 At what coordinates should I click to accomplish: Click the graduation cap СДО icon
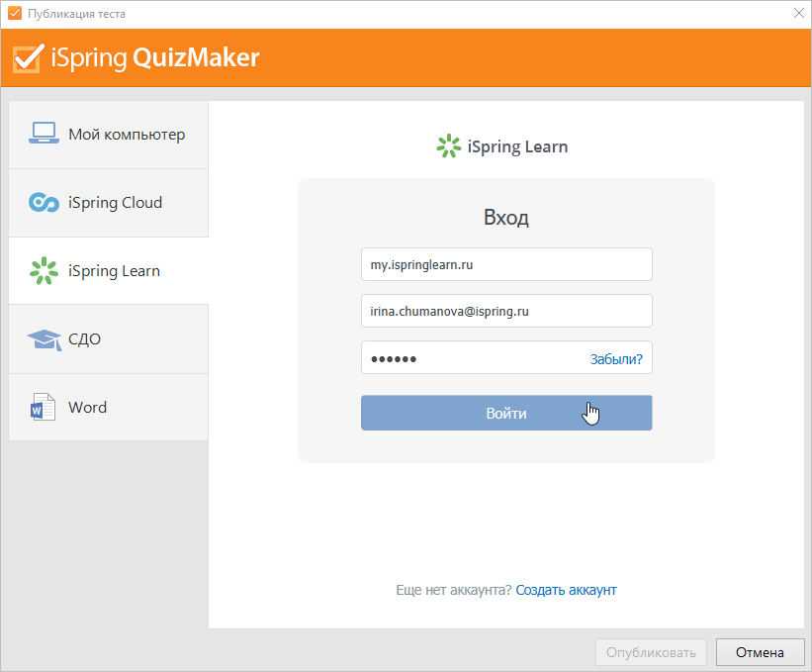pos(45,339)
